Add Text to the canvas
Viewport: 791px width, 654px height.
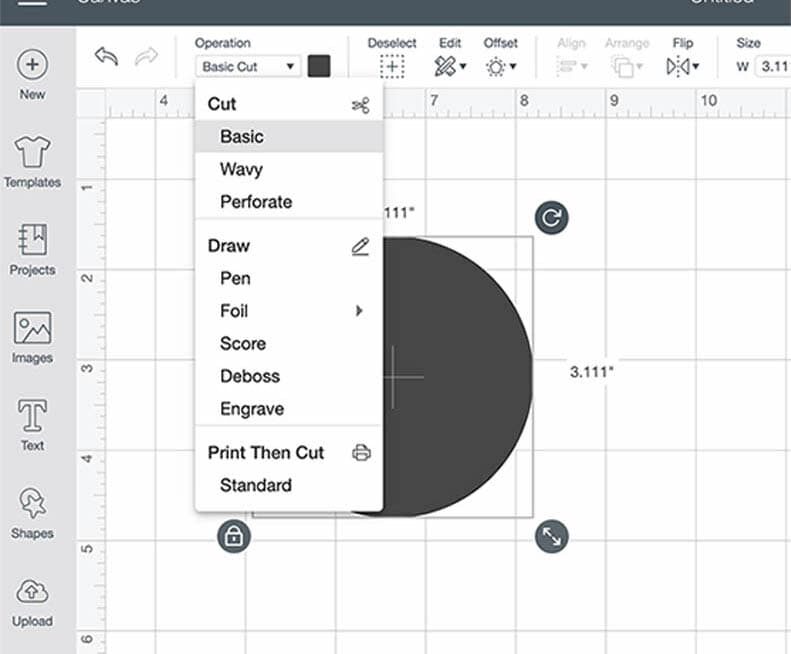click(x=32, y=425)
